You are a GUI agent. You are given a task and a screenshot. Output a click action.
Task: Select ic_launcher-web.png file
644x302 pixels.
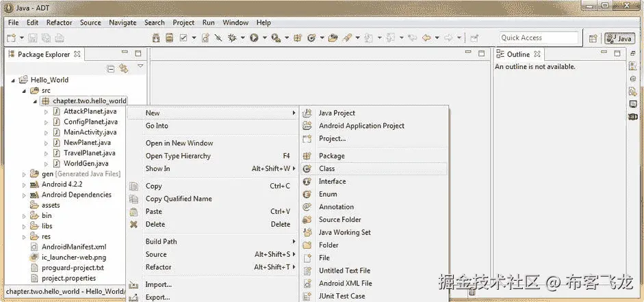(74, 258)
